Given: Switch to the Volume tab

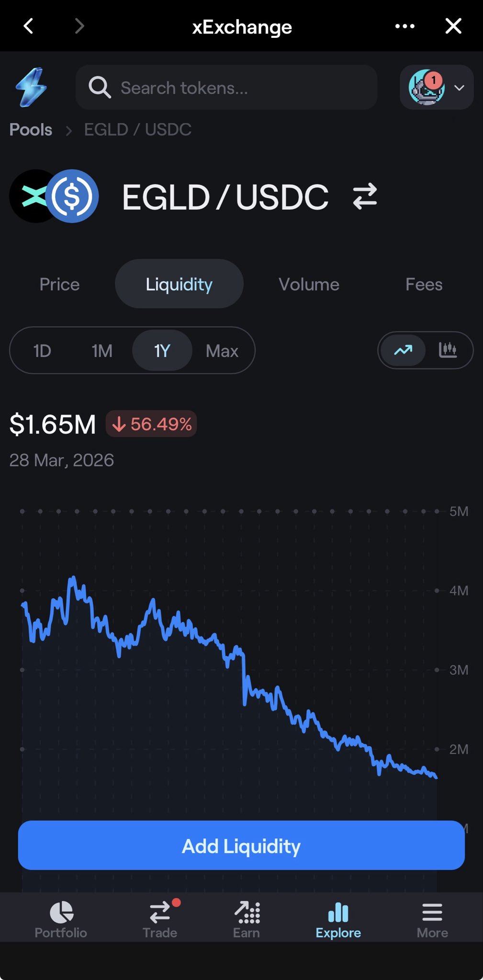Looking at the screenshot, I should pos(309,284).
